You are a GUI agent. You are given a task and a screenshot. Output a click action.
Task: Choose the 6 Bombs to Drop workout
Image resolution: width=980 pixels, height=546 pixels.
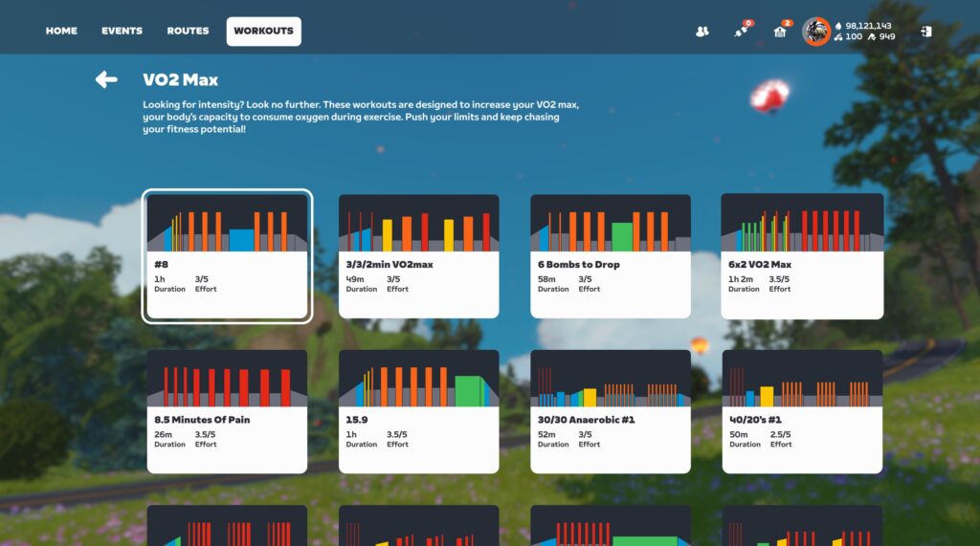point(611,256)
